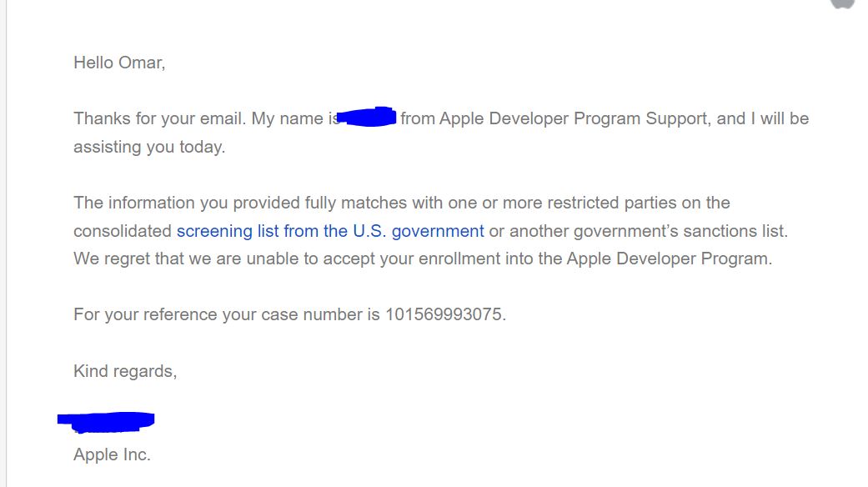The height and width of the screenshot is (487, 868).
Task: Click the blue redacted name after 'My name is'
Action: click(367, 117)
